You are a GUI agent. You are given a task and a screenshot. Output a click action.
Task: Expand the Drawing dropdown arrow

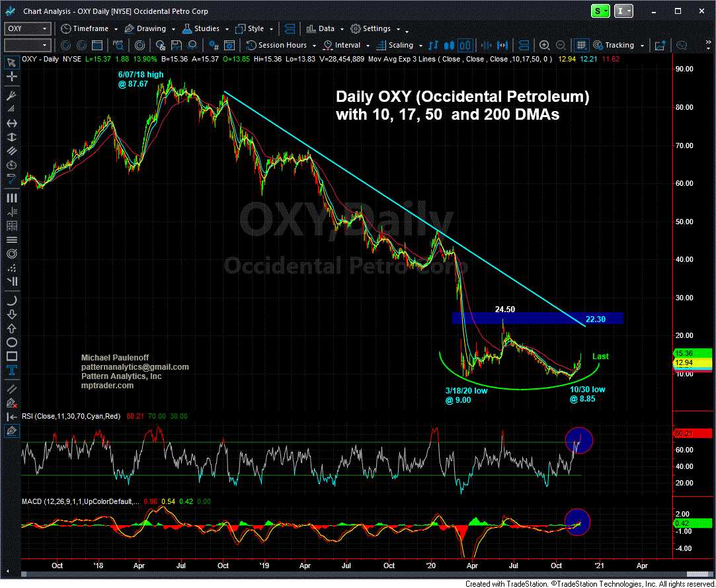(173, 29)
